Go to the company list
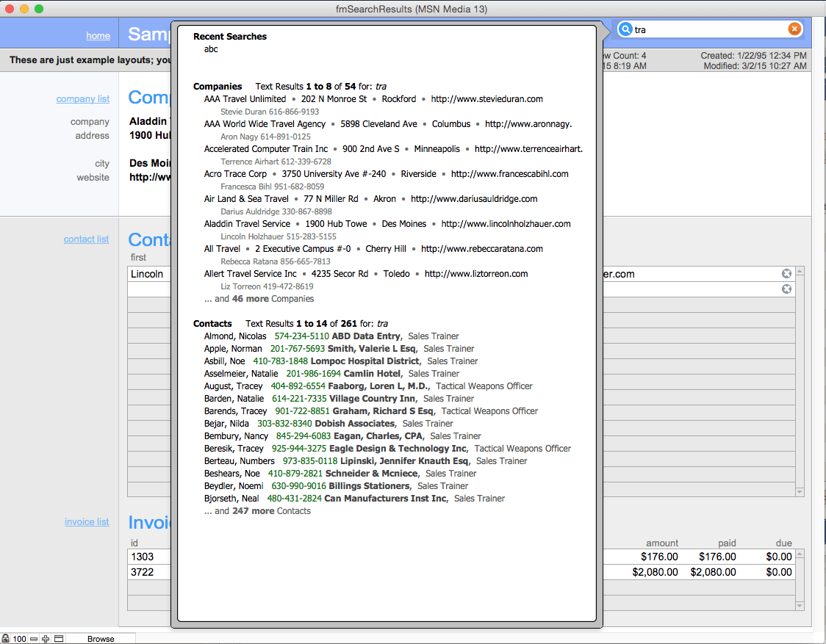Image resolution: width=826 pixels, height=644 pixels. (x=82, y=99)
